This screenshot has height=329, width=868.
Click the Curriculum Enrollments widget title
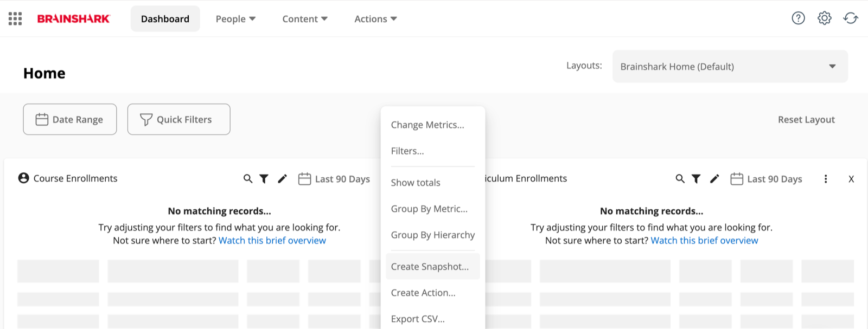[526, 178]
